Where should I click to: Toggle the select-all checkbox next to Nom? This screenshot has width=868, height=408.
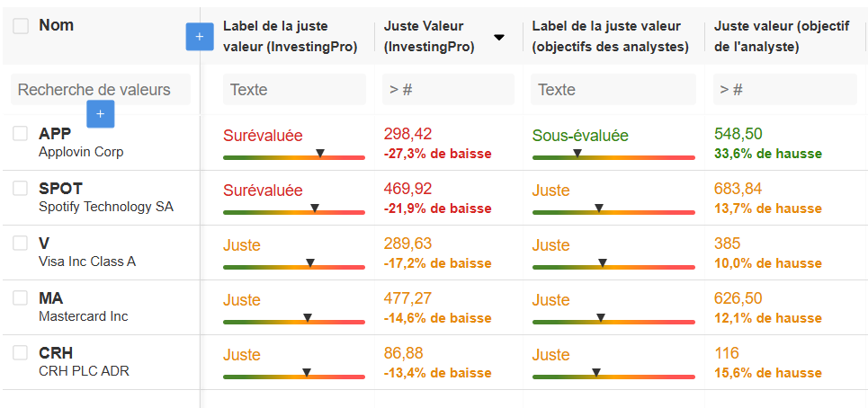click(21, 26)
